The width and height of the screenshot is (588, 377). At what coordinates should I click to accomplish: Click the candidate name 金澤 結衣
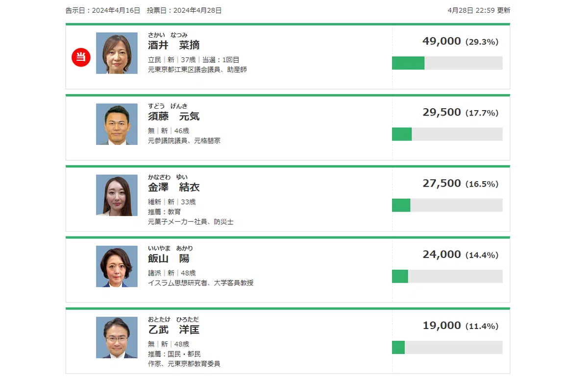pos(174,187)
